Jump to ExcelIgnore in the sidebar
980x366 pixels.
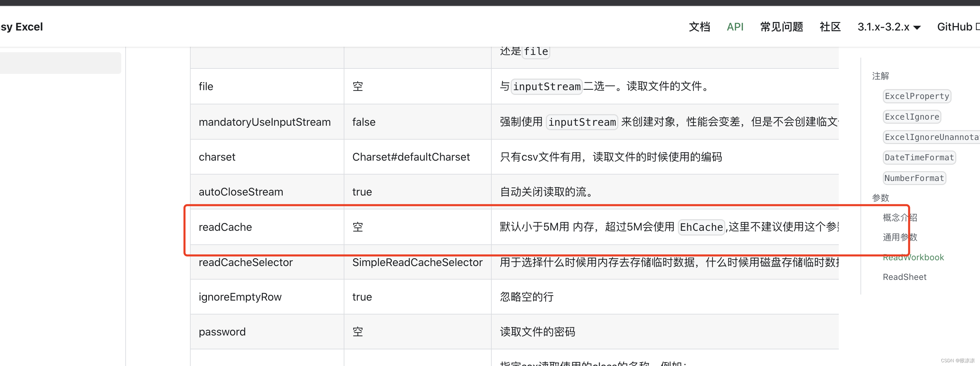[x=912, y=117]
